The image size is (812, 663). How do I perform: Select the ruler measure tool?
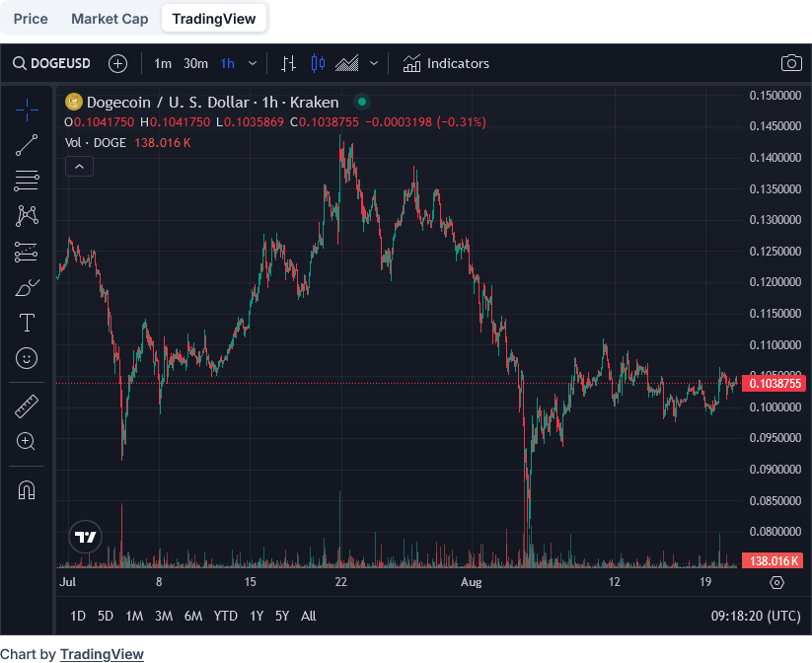click(27, 406)
